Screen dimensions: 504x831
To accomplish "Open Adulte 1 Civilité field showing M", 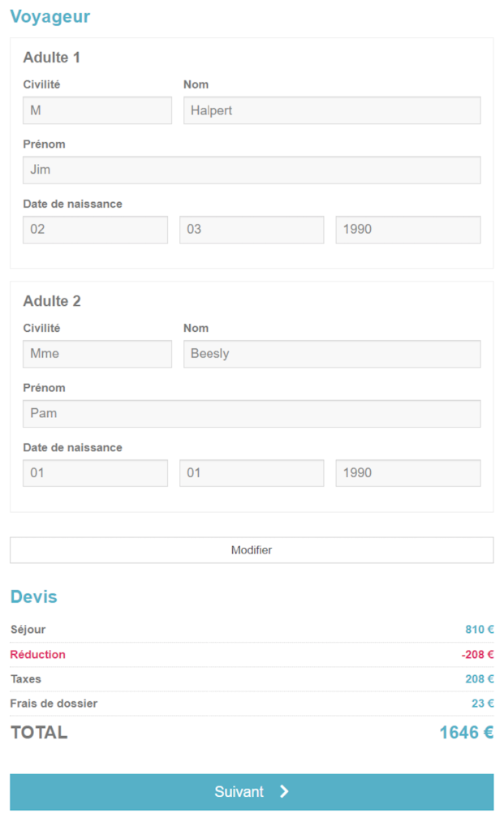I will (97, 110).
